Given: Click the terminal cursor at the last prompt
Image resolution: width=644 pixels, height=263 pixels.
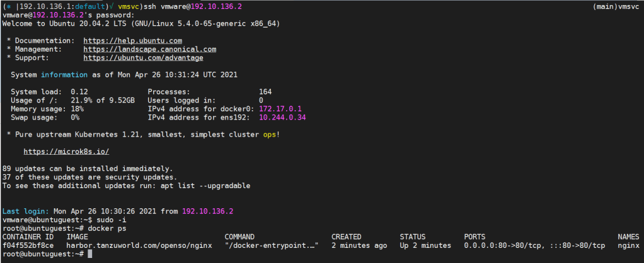Looking at the screenshot, I should (x=90, y=254).
